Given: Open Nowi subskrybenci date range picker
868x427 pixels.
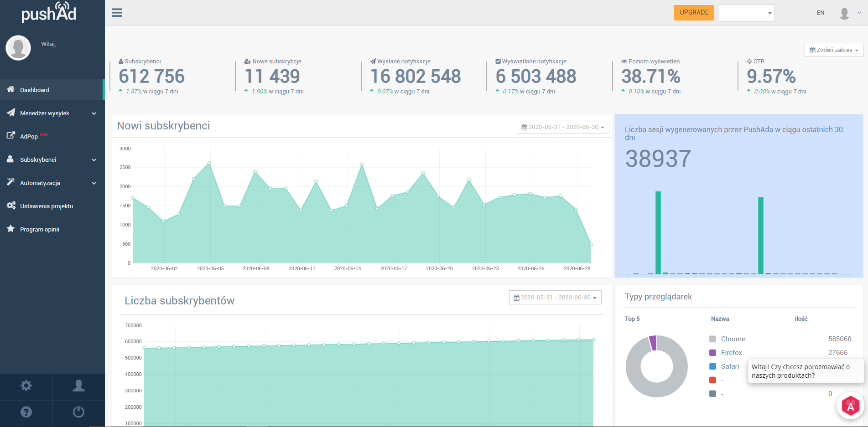Looking at the screenshot, I should [562, 127].
